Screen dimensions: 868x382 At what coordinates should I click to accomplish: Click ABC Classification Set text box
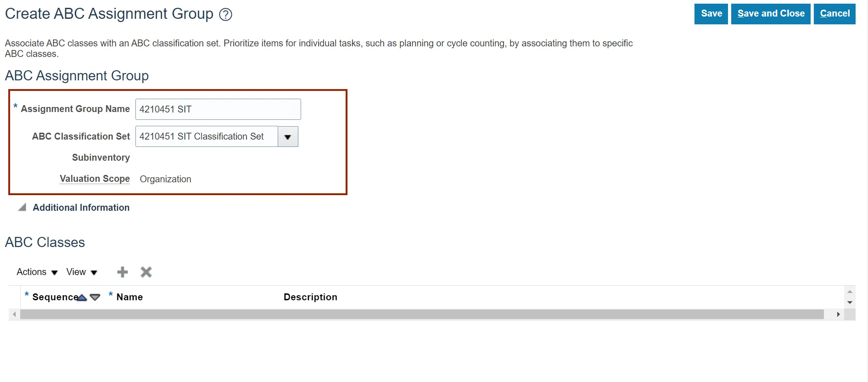(x=207, y=137)
